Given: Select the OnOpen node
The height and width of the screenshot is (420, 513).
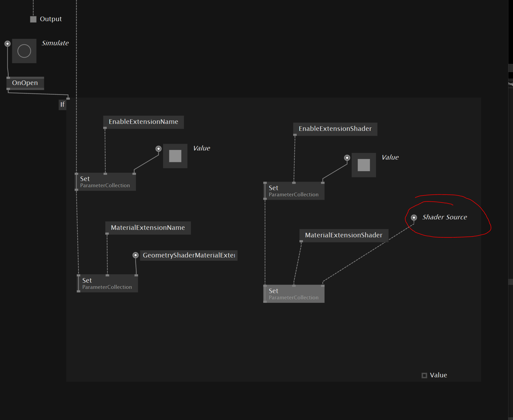Looking at the screenshot, I should (25, 83).
